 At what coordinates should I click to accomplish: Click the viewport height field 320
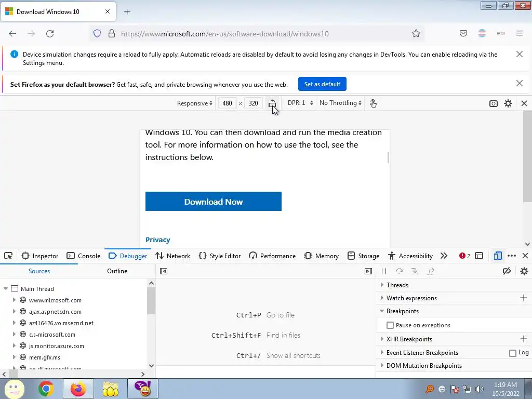point(253,103)
